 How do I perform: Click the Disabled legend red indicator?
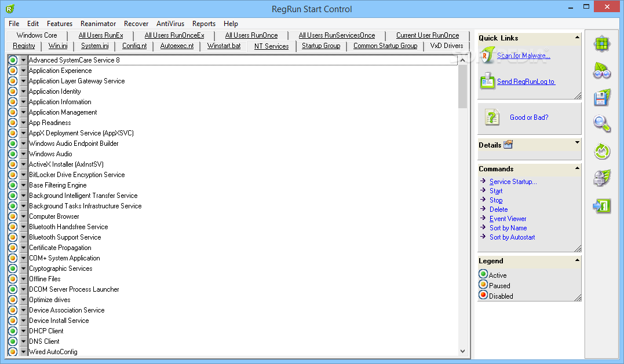(x=483, y=295)
